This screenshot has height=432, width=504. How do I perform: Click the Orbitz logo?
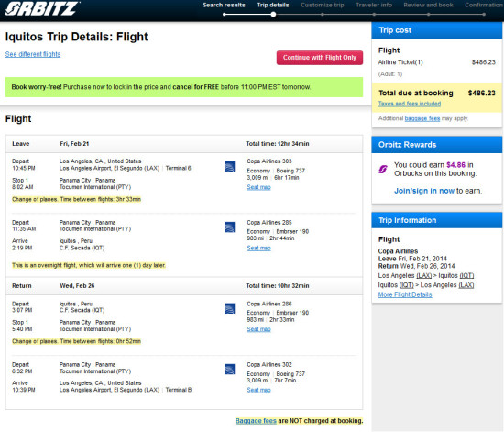point(42,8)
